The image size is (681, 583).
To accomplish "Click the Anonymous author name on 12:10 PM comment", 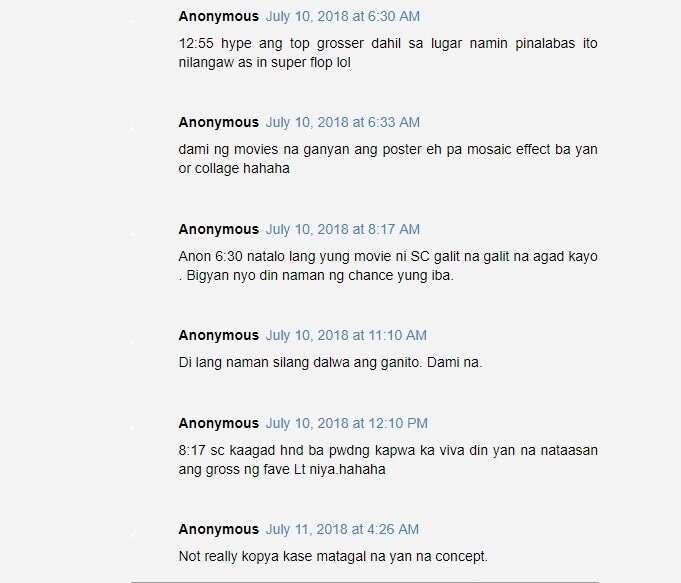I will point(218,423).
